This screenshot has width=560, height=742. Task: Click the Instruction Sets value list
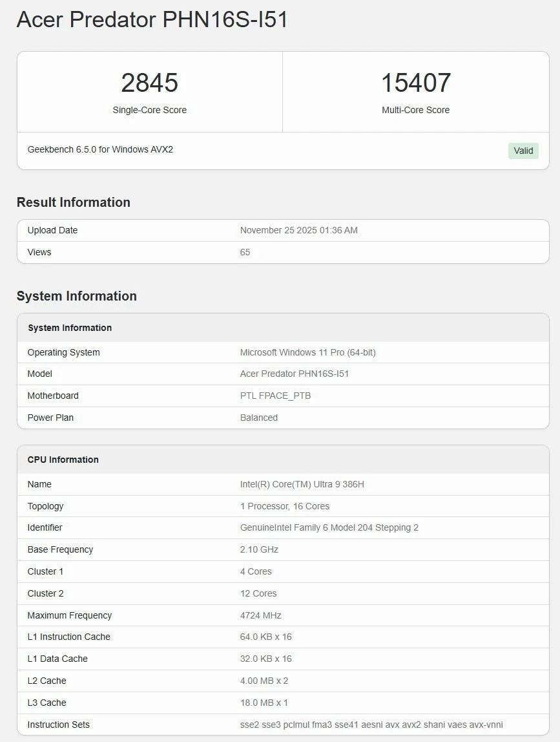[371, 725]
